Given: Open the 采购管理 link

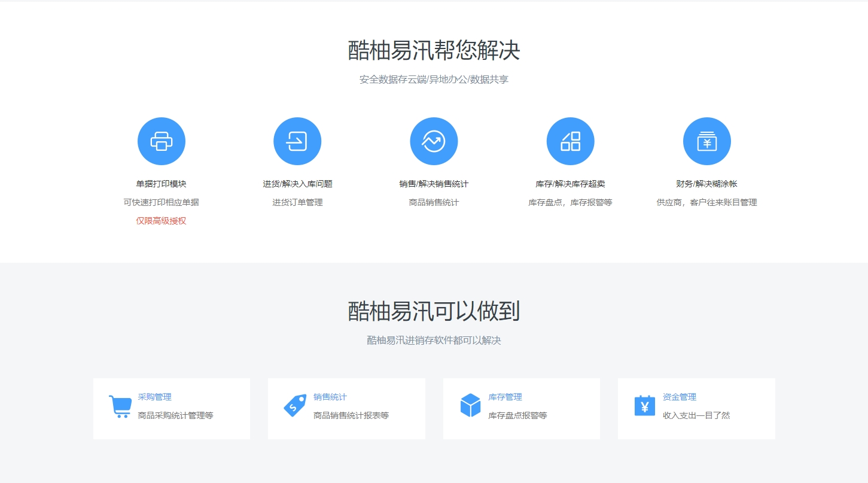Looking at the screenshot, I should 154,397.
